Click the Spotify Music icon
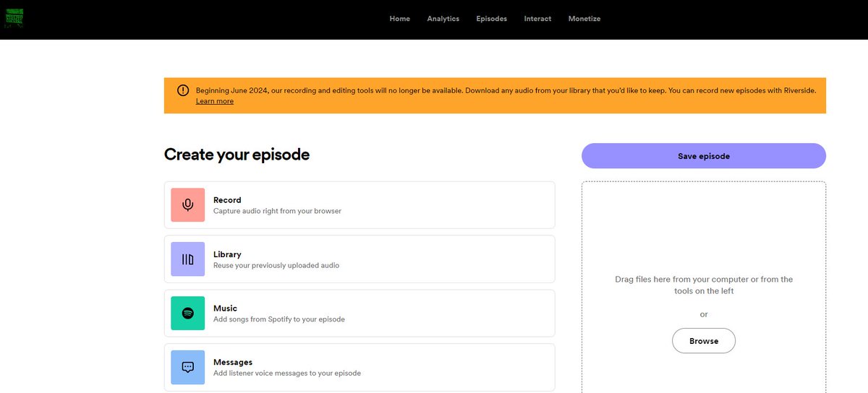Viewport: 868px width, 393px height. point(188,313)
